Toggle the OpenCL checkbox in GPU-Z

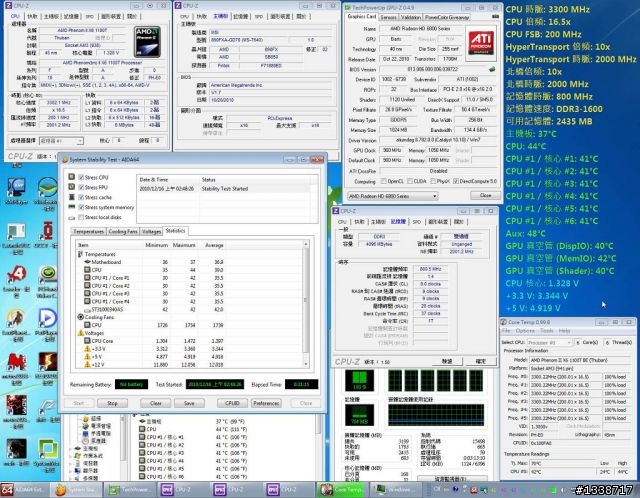pos(384,181)
